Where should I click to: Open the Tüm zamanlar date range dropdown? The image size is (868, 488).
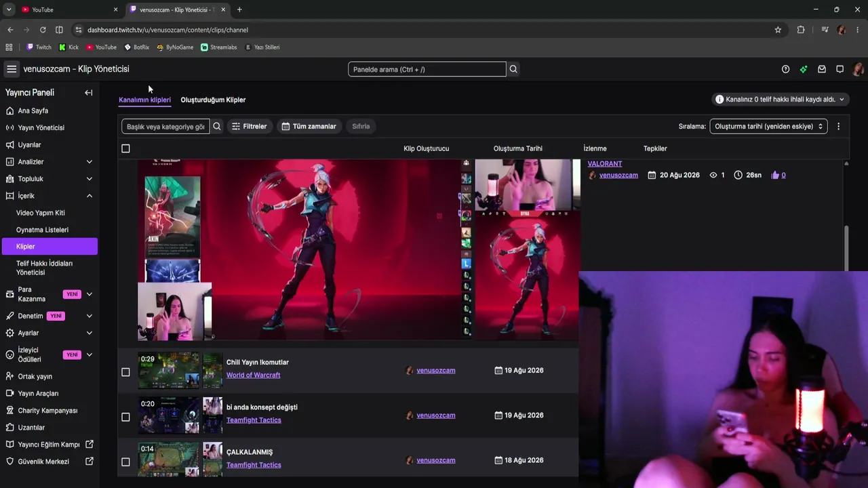(309, 126)
